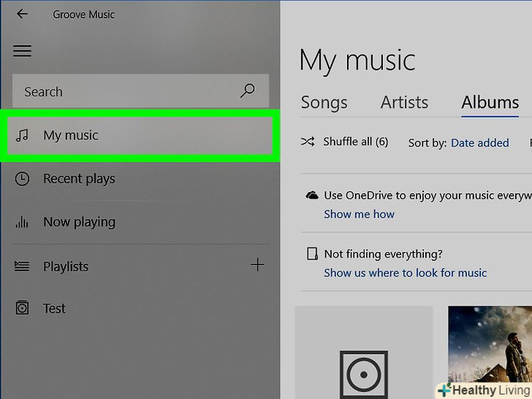
Task: Open the Sort by Date added dropdown
Action: coord(479,142)
